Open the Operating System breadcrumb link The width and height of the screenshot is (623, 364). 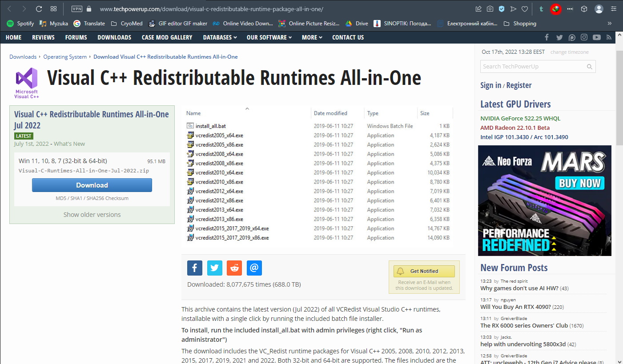pyautogui.click(x=65, y=57)
